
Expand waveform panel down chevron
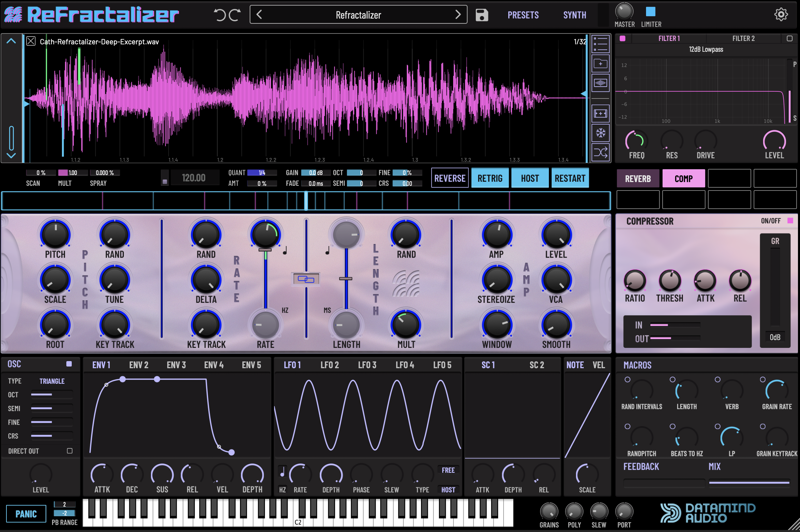[x=11, y=155]
